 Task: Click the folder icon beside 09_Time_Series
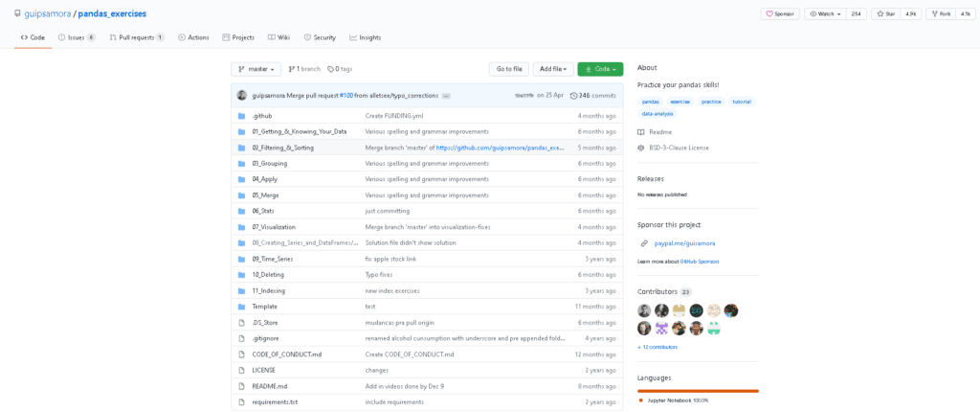point(241,259)
